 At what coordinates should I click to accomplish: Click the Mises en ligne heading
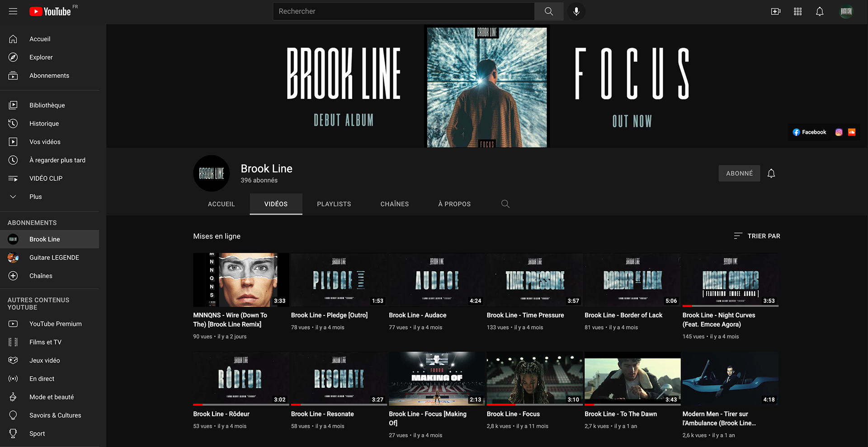coord(217,236)
